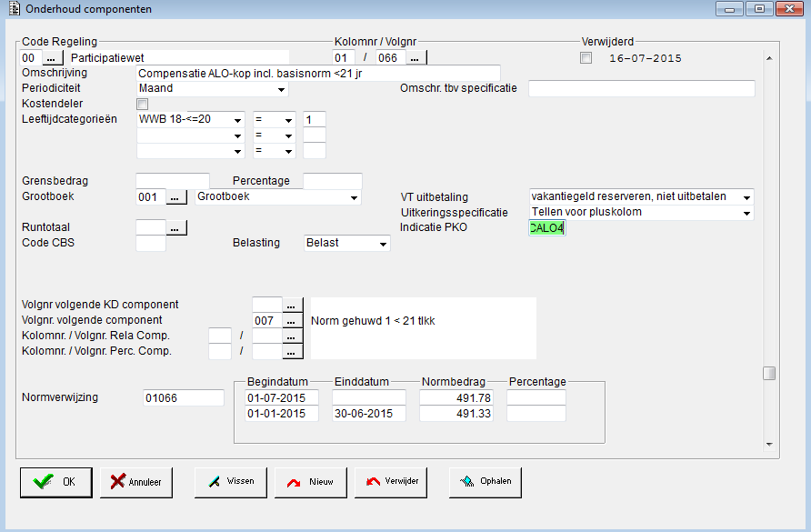Open the Grootboek type dropdown
The width and height of the screenshot is (811, 532).
click(277, 197)
